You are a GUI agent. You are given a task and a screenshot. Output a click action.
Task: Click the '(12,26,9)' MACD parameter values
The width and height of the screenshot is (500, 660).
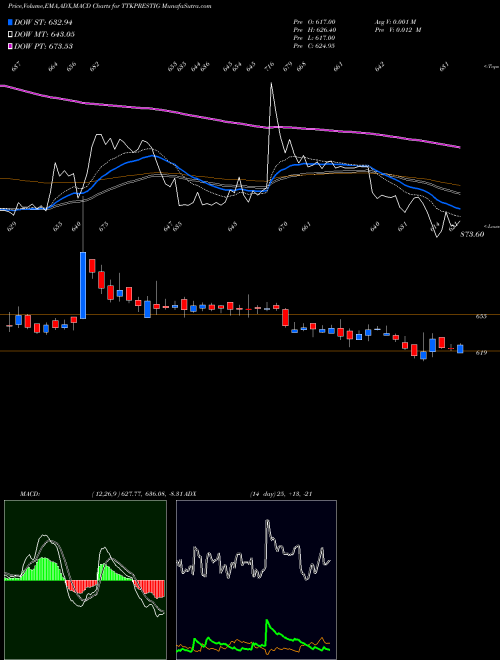coord(104,494)
